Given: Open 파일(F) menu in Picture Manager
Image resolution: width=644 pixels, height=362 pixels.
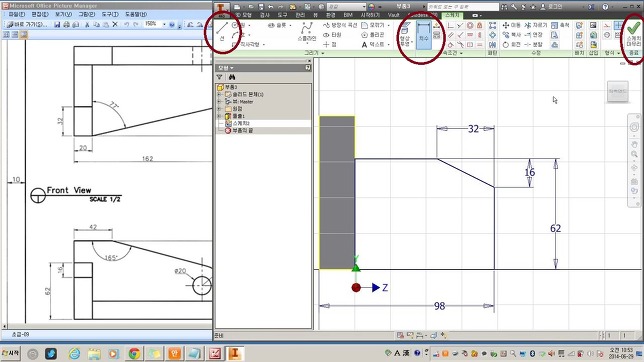Looking at the screenshot, I should [17, 14].
